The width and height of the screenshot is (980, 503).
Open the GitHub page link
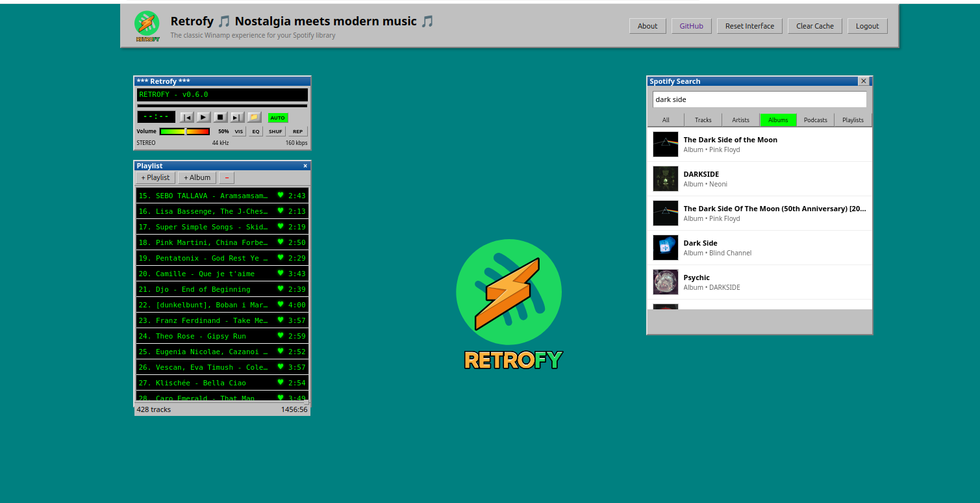tap(691, 26)
